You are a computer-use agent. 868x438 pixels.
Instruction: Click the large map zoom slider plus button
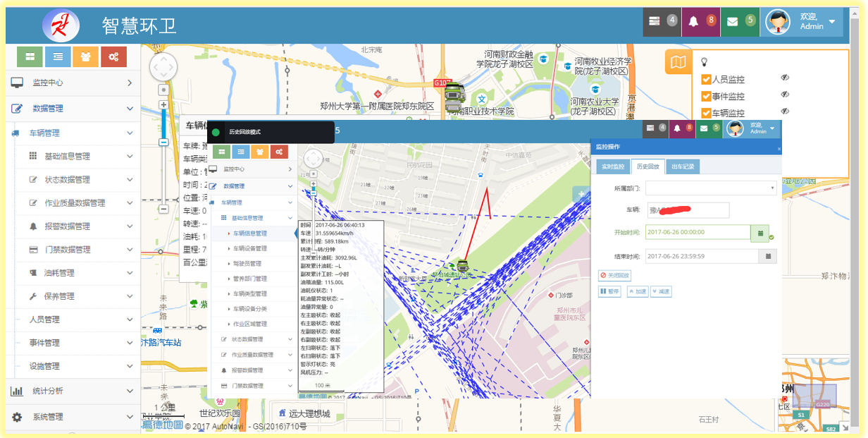163,104
